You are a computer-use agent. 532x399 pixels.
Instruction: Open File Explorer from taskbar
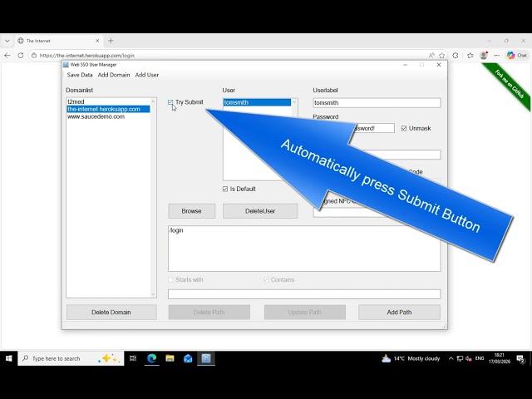click(x=170, y=358)
